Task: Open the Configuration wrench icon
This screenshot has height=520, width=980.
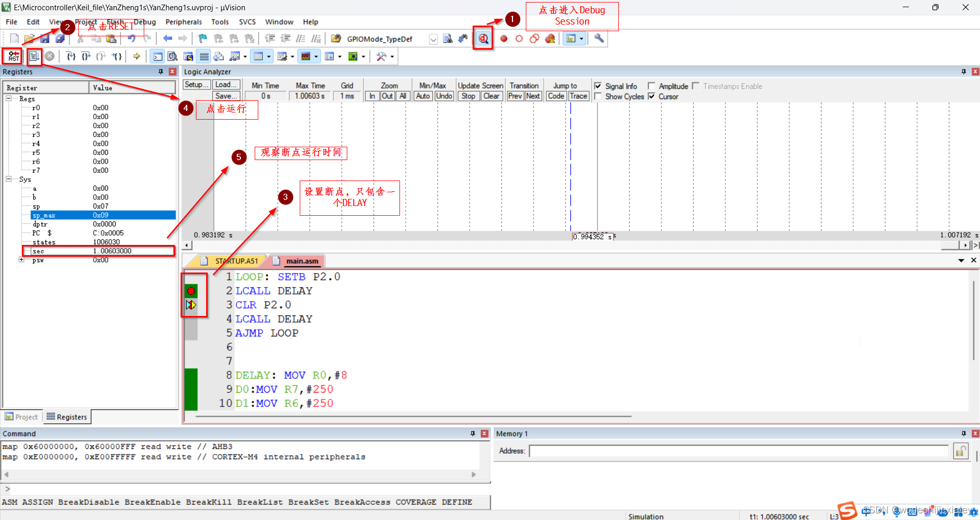Action: pyautogui.click(x=599, y=39)
